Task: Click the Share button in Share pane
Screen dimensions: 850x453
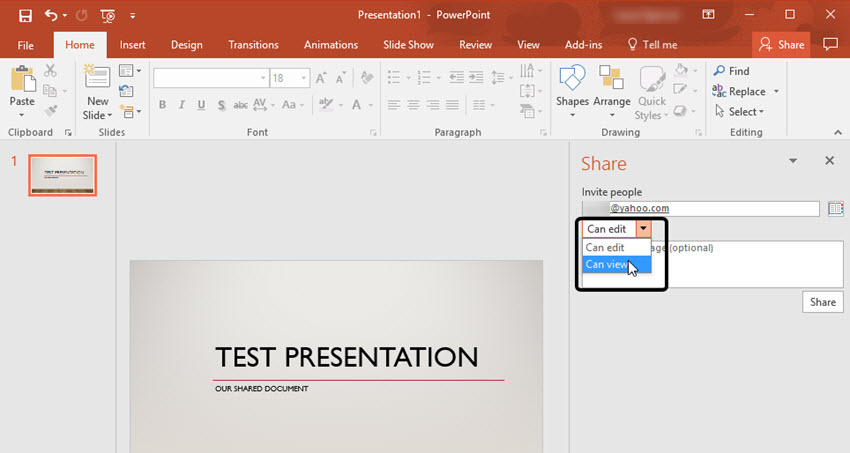Action: 822,302
